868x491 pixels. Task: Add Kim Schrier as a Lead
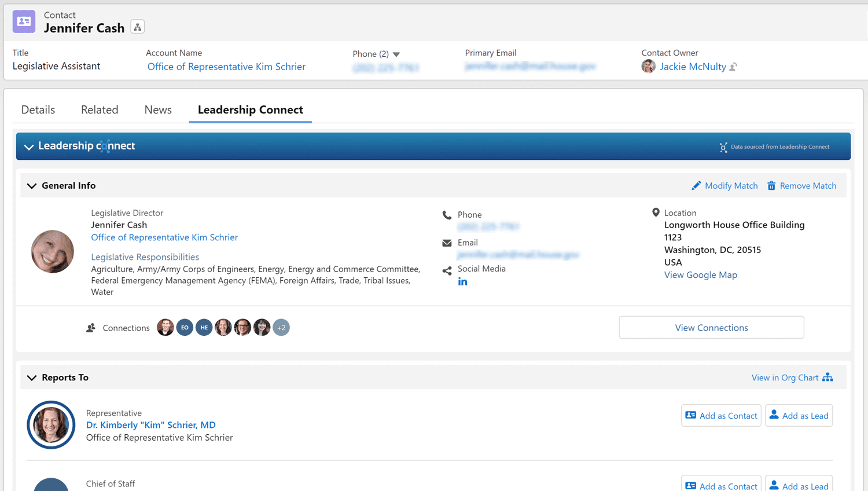(799, 416)
